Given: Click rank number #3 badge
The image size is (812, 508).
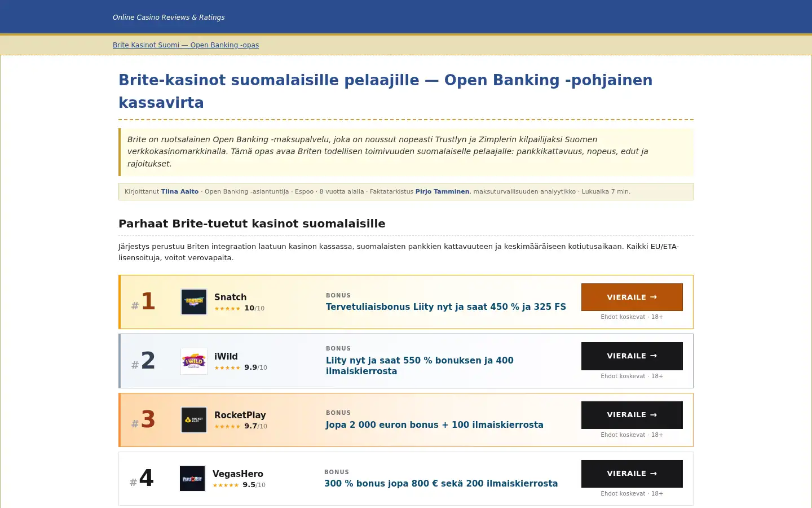Looking at the screenshot, I should tap(143, 420).
